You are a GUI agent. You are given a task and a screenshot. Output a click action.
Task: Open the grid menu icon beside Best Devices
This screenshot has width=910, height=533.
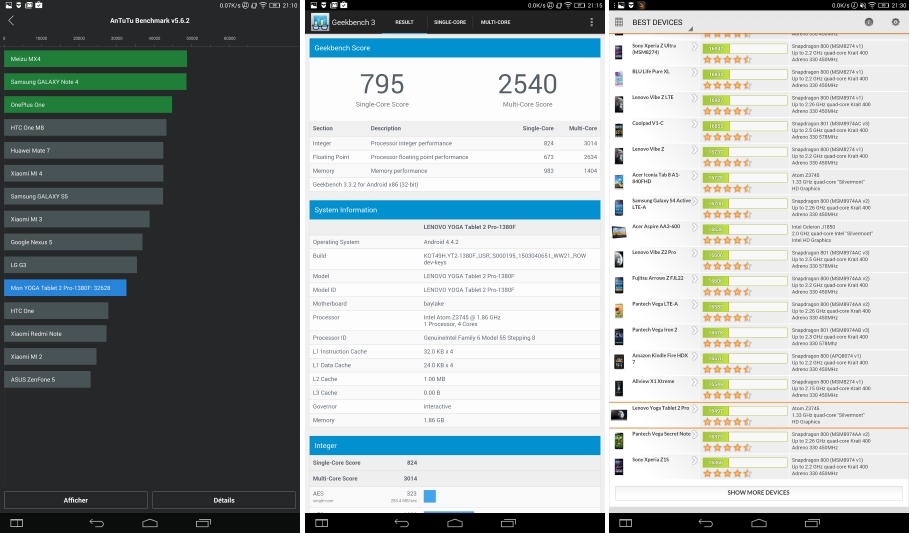pos(619,22)
